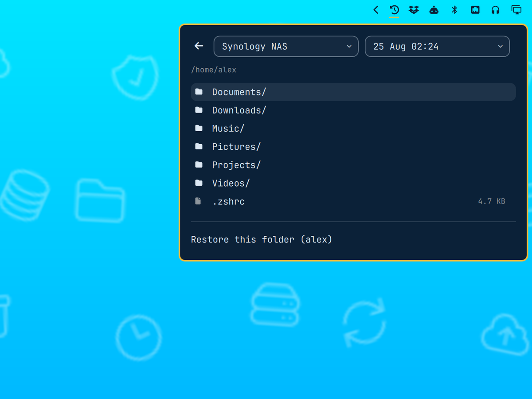Screen dimensions: 532x399
Task: Collapse tray icons with the left chevron
Action: (376, 10)
